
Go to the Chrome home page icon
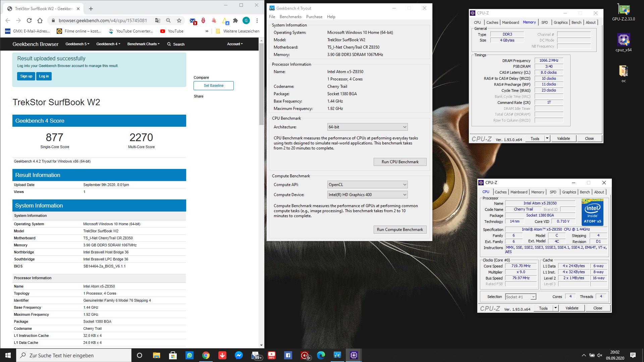[x=40, y=20]
